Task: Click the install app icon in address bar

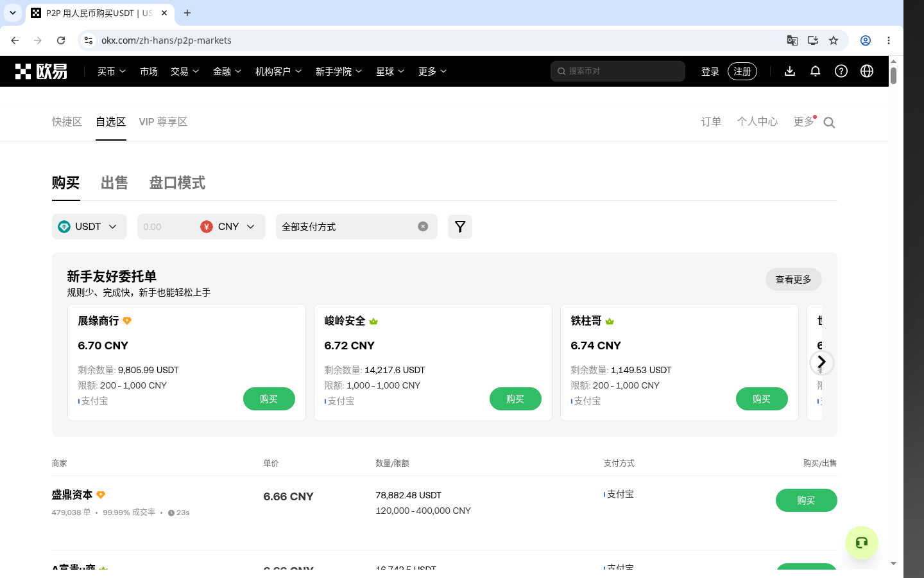Action: (x=813, y=40)
